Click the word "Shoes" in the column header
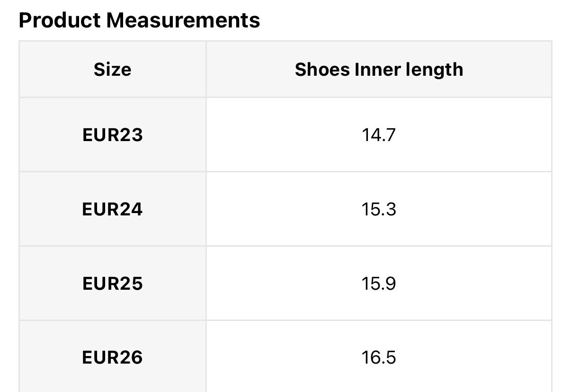571x392 pixels. coord(322,70)
